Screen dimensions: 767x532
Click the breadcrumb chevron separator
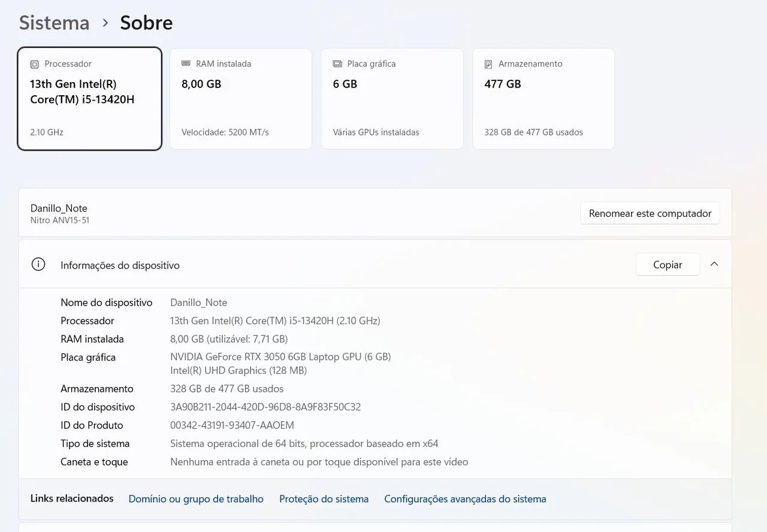tap(105, 23)
